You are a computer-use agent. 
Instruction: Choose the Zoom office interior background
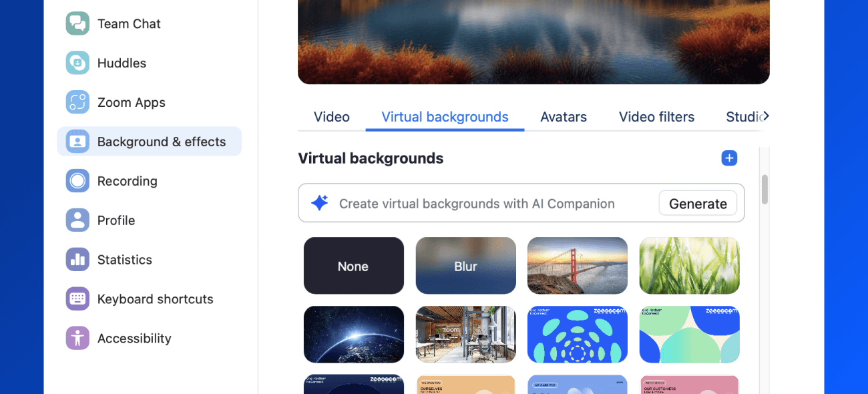pyautogui.click(x=466, y=335)
